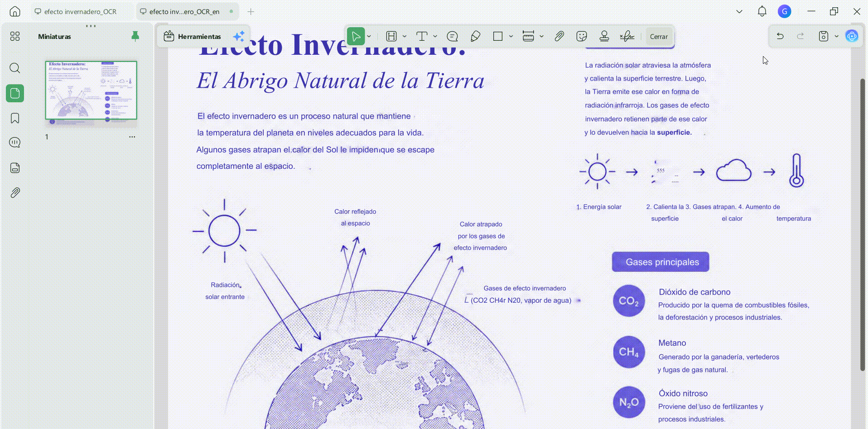The height and width of the screenshot is (429, 868).
Task: Undo the last action
Action: [x=780, y=36]
